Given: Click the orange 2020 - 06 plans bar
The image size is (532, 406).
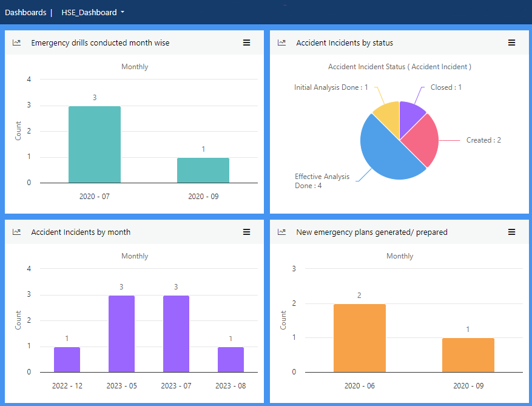Looking at the screenshot, I should (x=359, y=338).
